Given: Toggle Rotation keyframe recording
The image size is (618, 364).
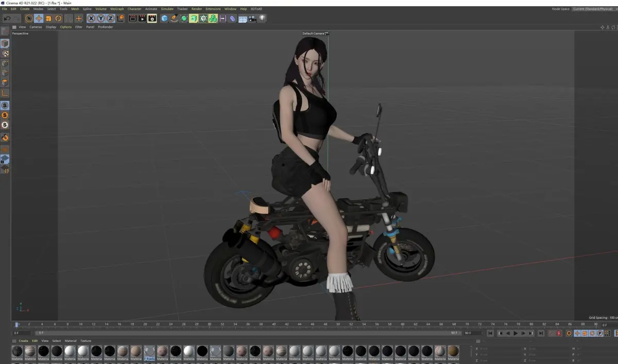Looking at the screenshot, I should click(592, 333).
